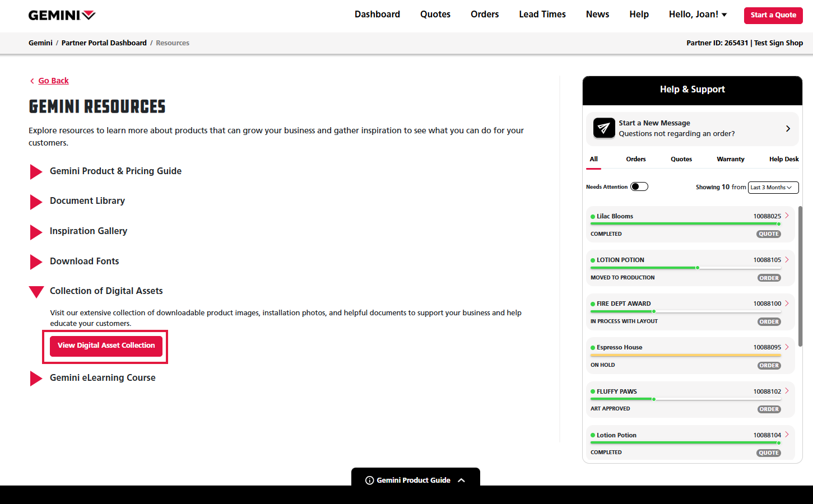813x504 pixels.
Task: Click the LOTION POTION progress bar
Action: pos(685,268)
